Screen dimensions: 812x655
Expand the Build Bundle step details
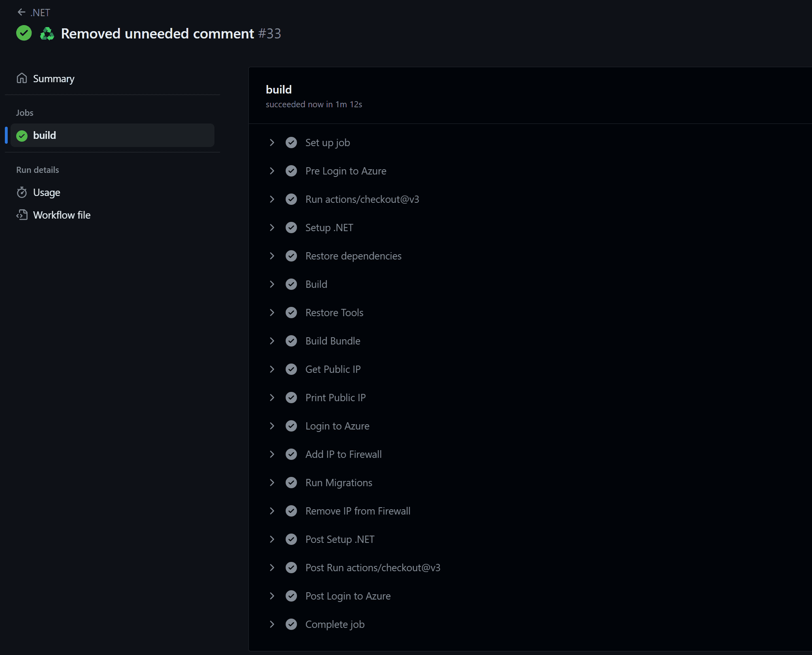tap(272, 340)
